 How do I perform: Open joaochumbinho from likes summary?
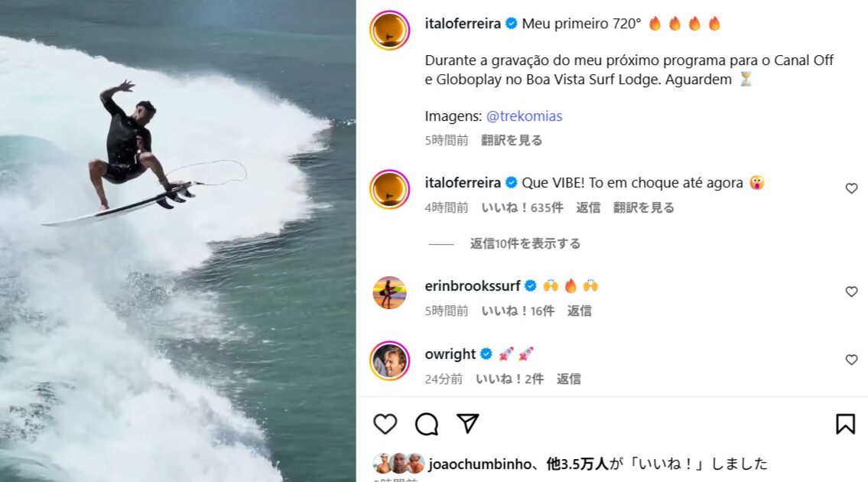point(480,464)
